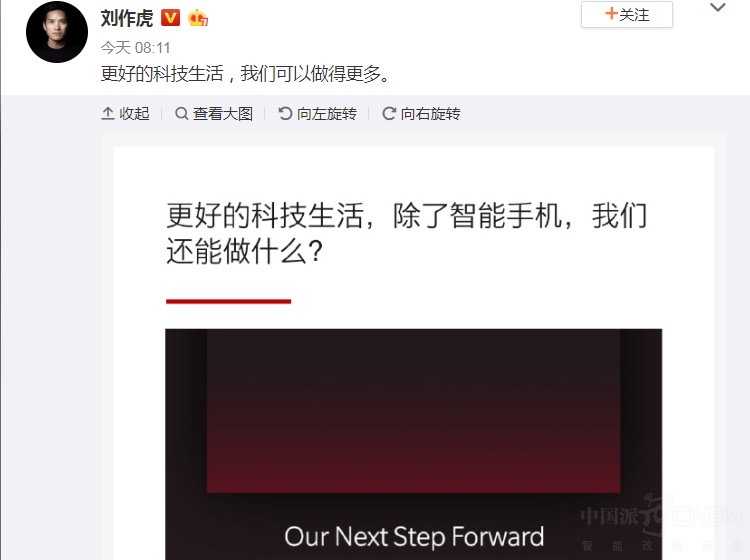The height and width of the screenshot is (560, 750).
Task: Click the upward arrow collapse icon
Action: 108,114
